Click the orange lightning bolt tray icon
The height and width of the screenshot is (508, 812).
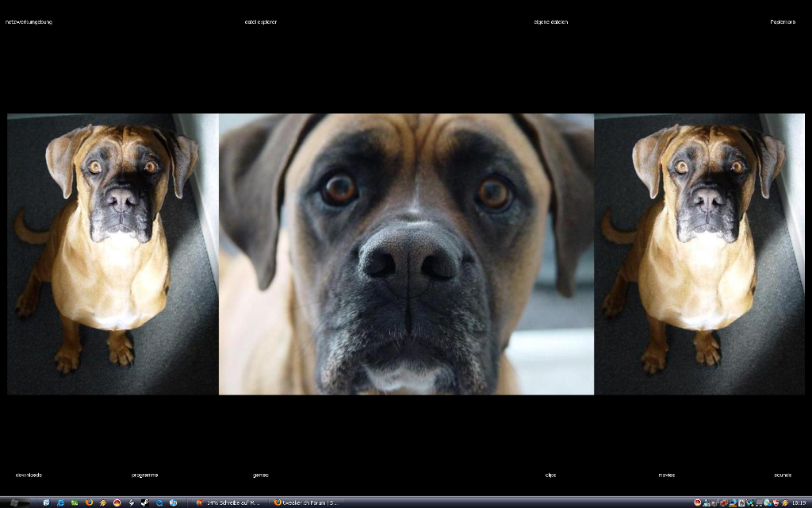pos(784,502)
